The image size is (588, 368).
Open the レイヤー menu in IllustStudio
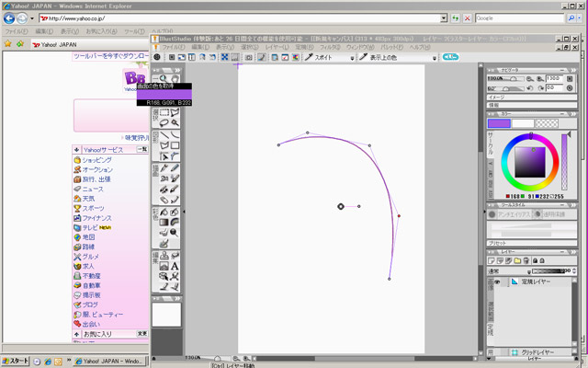277,47
